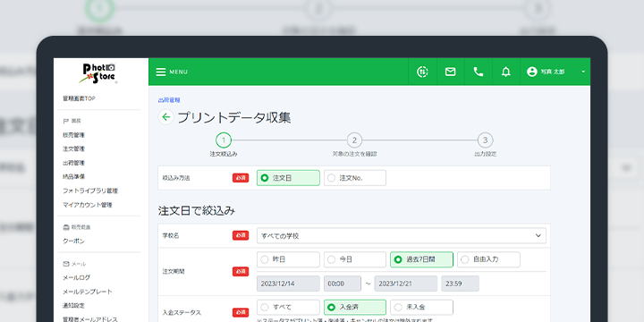Click the green back arrow beside プリントデータ収集

pyautogui.click(x=166, y=117)
